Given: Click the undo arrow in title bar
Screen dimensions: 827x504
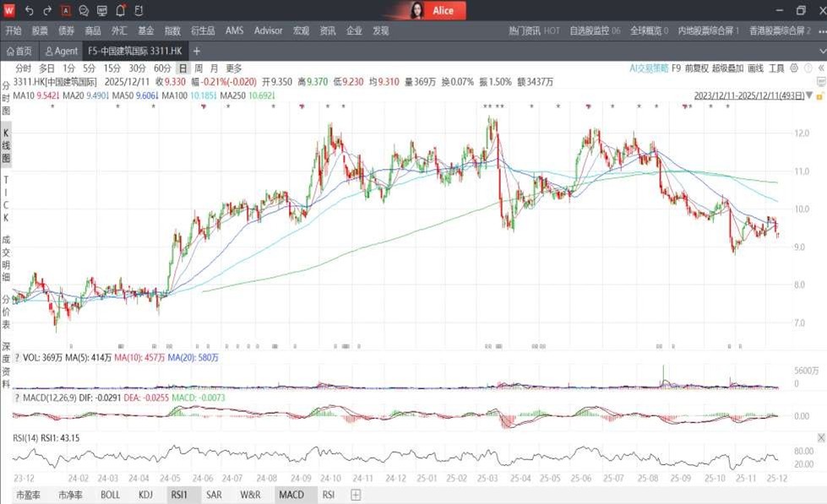Looking at the screenshot, I should [x=30, y=11].
